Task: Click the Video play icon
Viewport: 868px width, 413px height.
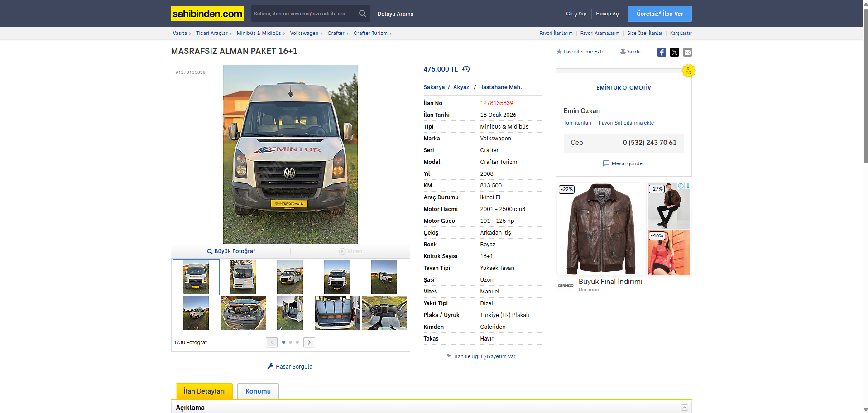Action: (x=342, y=251)
